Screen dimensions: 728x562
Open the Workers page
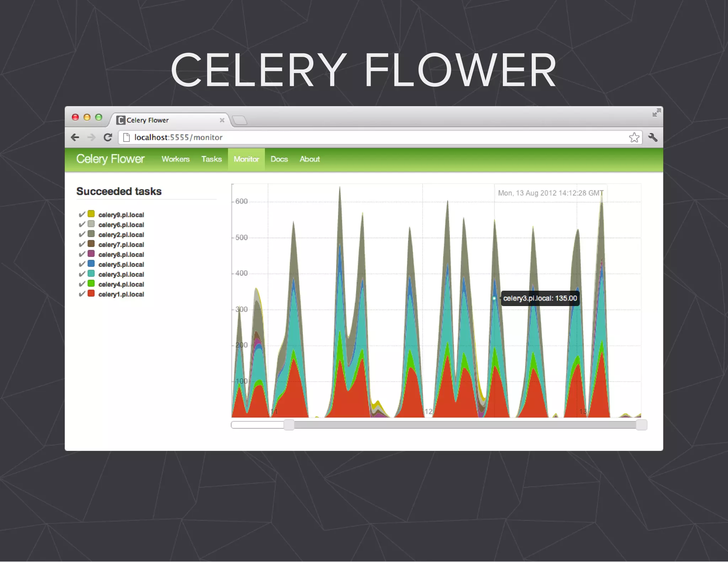[x=176, y=159]
